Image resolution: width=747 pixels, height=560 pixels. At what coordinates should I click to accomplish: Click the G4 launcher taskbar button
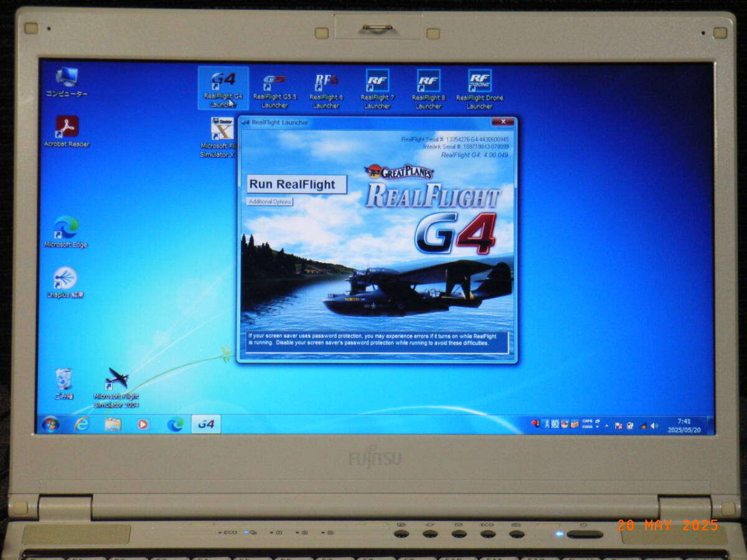click(x=205, y=424)
